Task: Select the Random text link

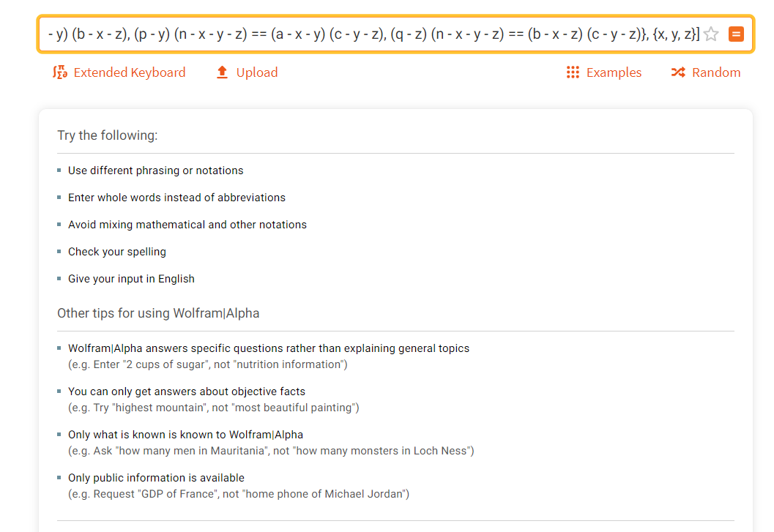Action: coord(715,72)
